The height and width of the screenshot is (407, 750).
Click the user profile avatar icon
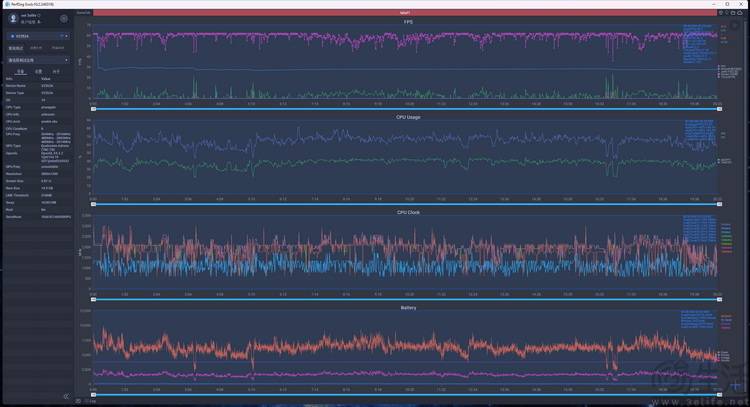click(12, 18)
